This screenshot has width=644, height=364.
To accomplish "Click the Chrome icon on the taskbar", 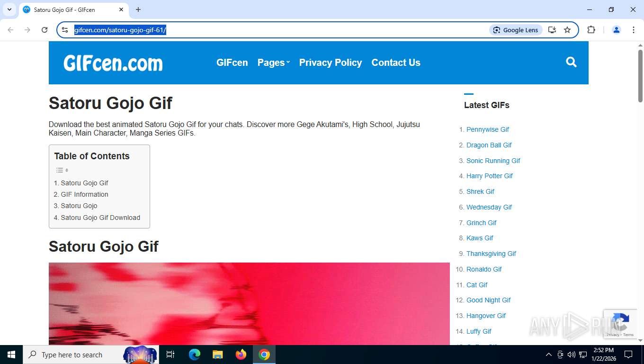I will coord(264,355).
